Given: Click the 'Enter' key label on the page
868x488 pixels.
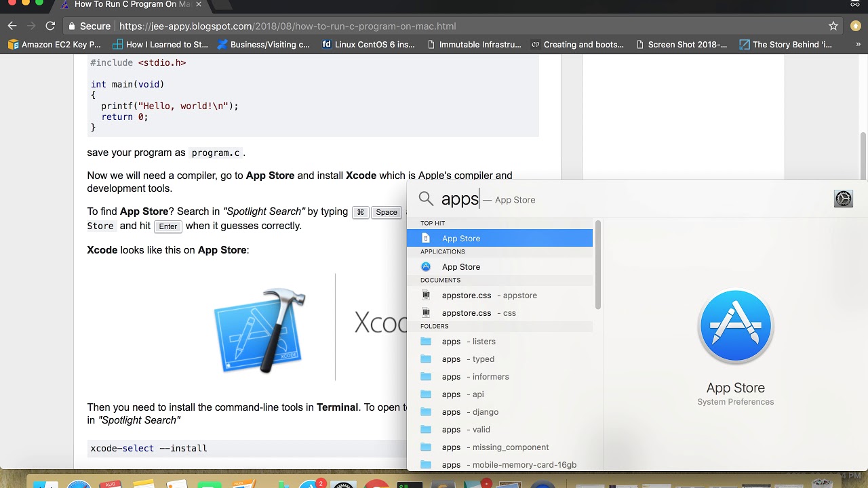Looking at the screenshot, I should [x=168, y=226].
